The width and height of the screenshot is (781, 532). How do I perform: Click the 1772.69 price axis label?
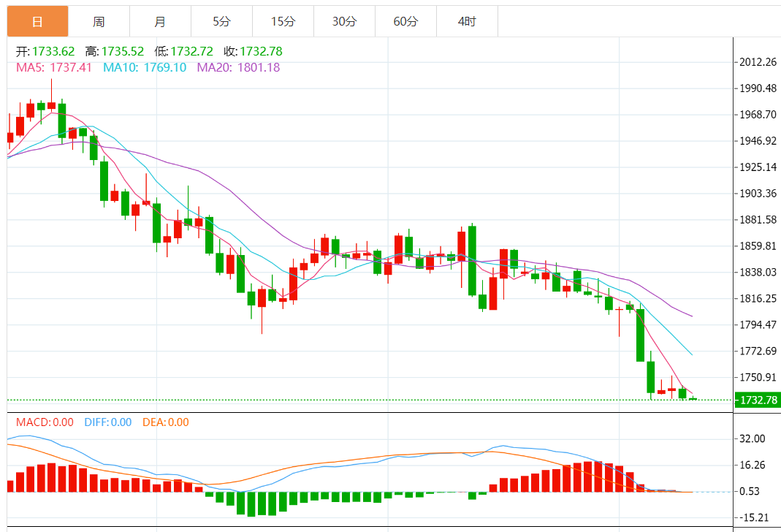[758, 351]
